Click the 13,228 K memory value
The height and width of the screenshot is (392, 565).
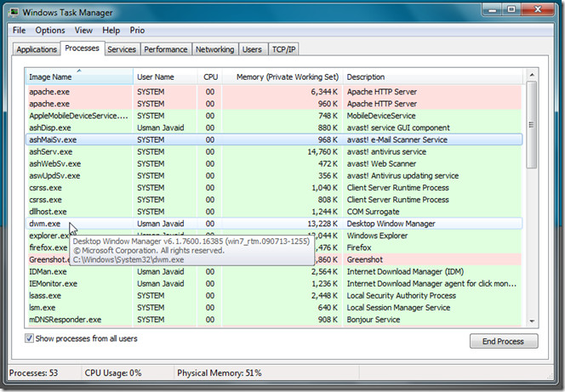pyautogui.click(x=322, y=224)
